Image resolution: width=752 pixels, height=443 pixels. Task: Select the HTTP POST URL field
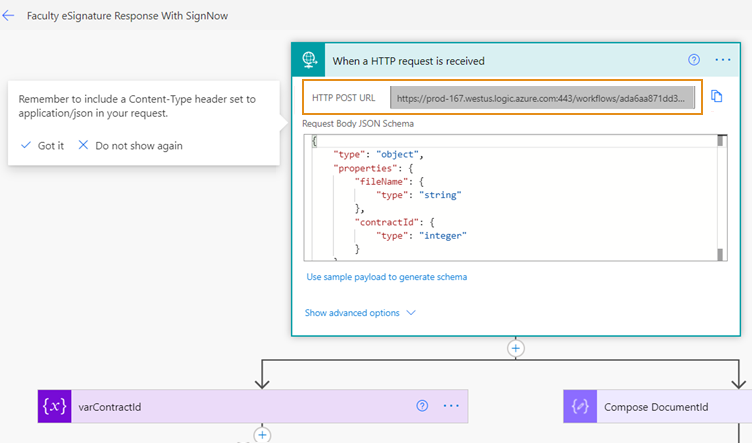(540, 98)
